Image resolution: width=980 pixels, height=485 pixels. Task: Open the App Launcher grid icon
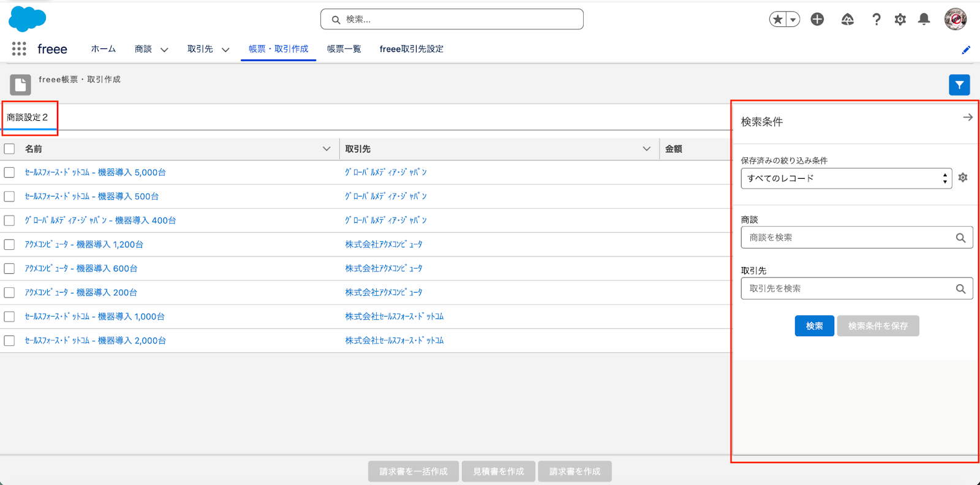pos(19,49)
